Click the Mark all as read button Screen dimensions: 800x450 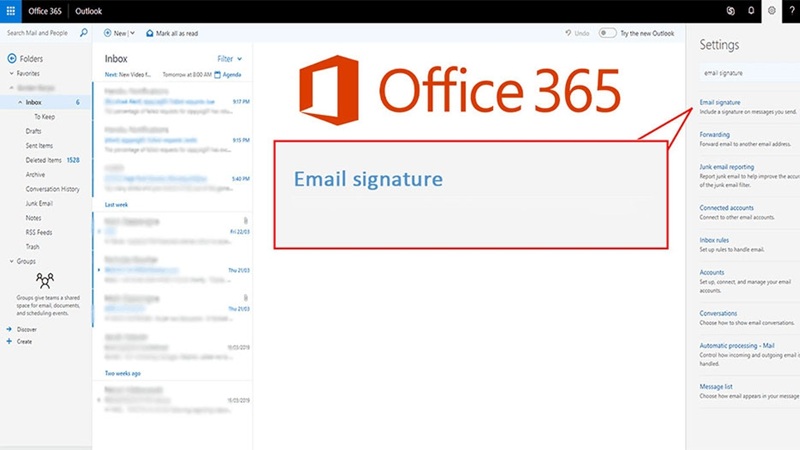tap(172, 33)
